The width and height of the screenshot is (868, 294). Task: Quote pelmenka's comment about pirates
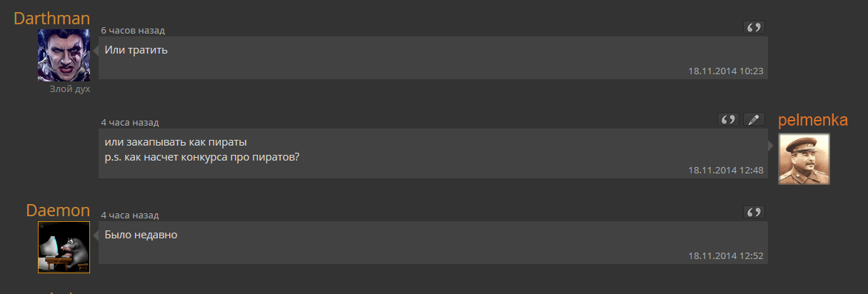coord(728,120)
